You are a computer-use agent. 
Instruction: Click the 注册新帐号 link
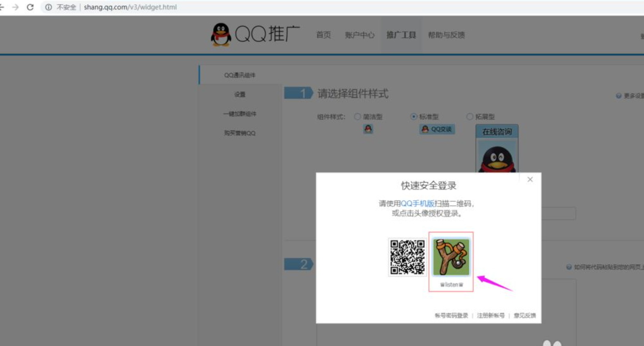[491, 315]
